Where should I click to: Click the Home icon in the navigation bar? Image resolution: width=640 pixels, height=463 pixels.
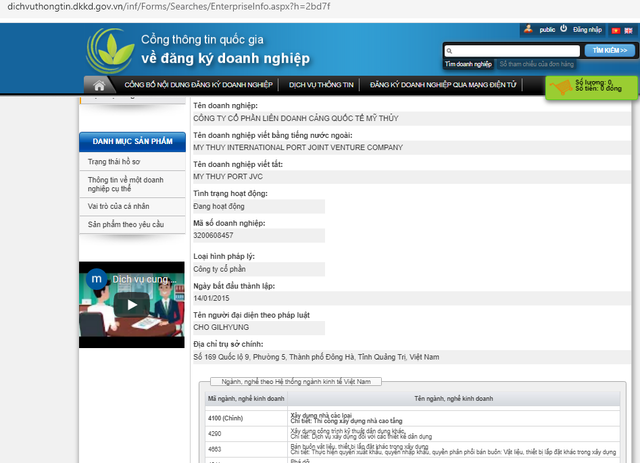click(98, 85)
